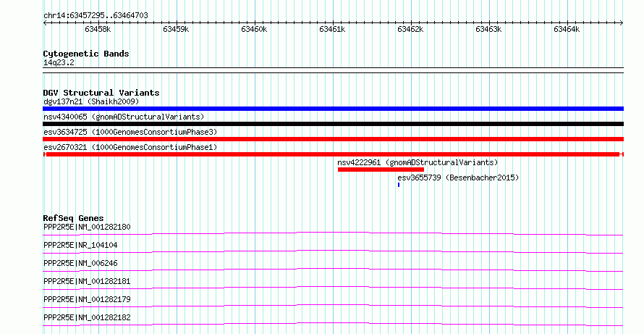Click the short red nsv4222961 bar

click(381, 170)
